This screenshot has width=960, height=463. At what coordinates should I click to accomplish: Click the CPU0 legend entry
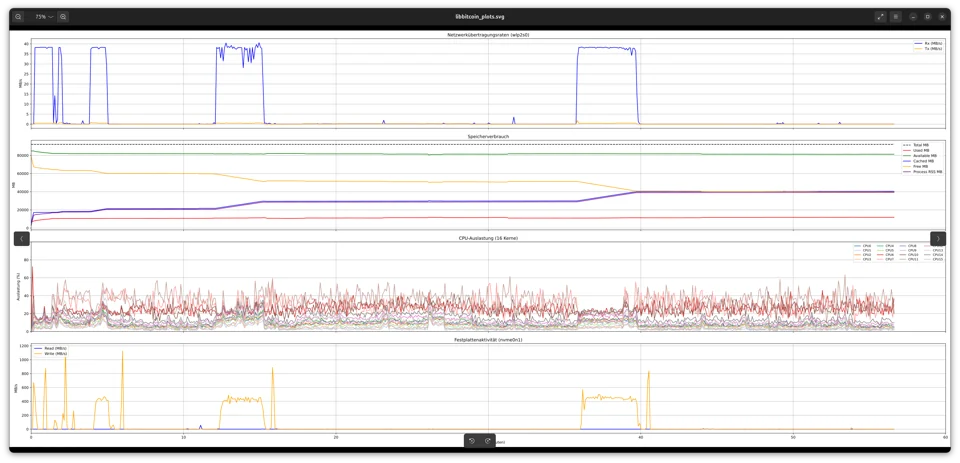click(862, 246)
